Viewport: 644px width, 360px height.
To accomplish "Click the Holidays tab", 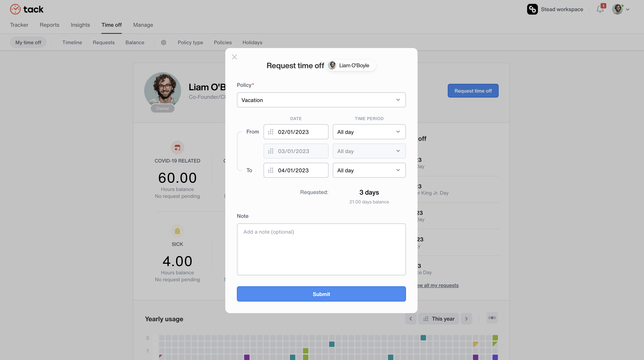I will [252, 42].
